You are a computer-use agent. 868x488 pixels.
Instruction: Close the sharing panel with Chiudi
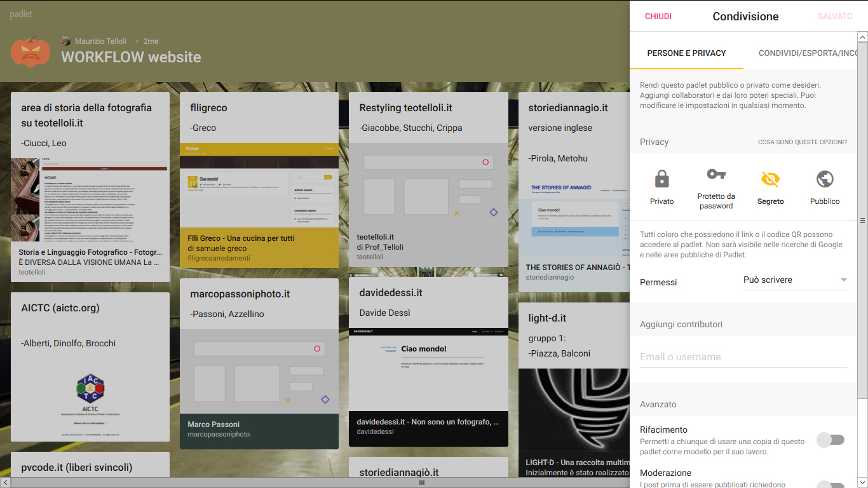coord(658,17)
